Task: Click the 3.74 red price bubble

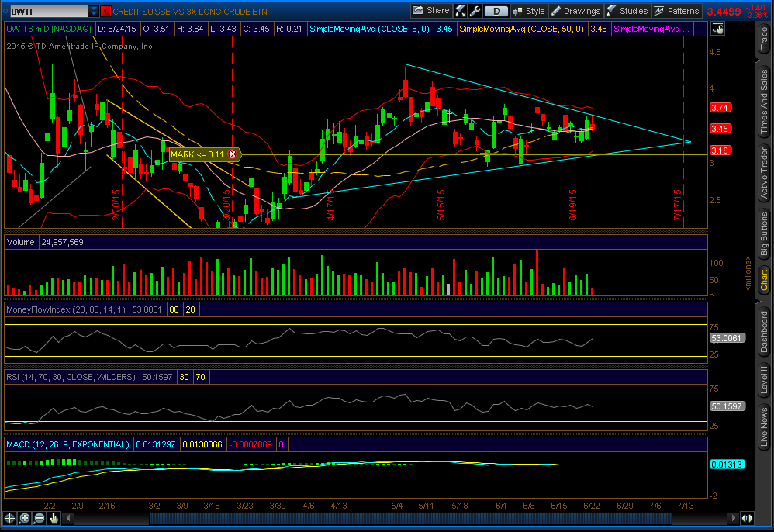Action: coord(720,108)
